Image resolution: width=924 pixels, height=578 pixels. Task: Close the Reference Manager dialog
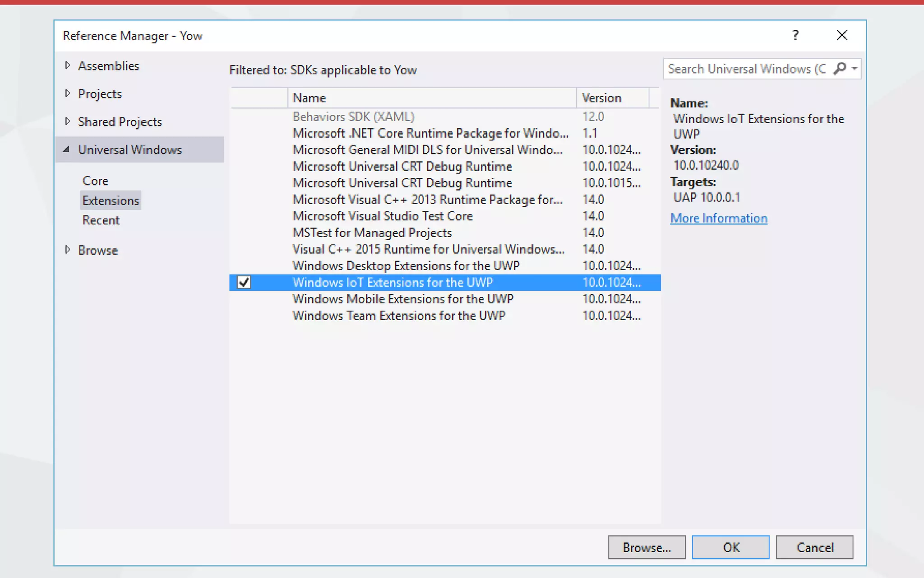click(x=841, y=35)
